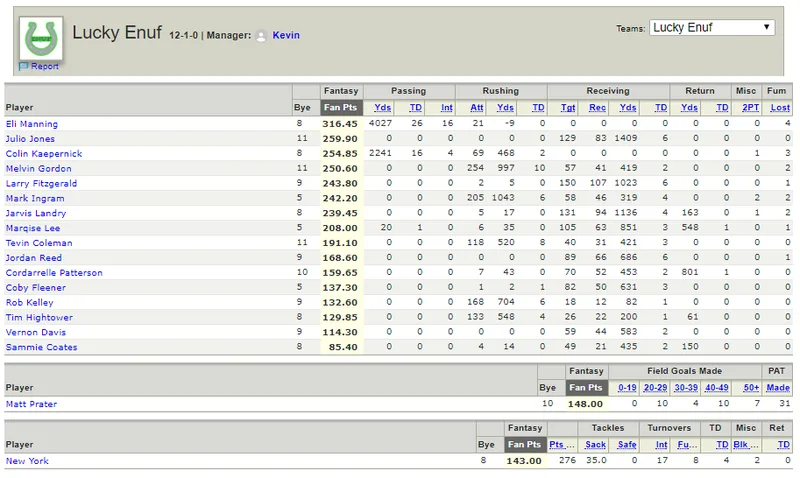Open Cordarrelle Patterson's player page
The image size is (800, 478).
point(54,273)
